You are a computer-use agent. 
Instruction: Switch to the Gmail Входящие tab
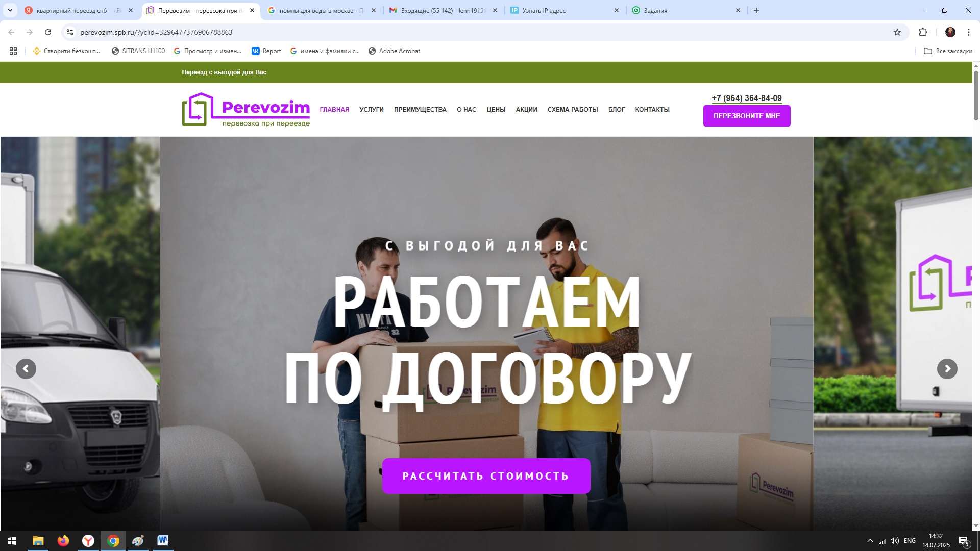(x=443, y=10)
